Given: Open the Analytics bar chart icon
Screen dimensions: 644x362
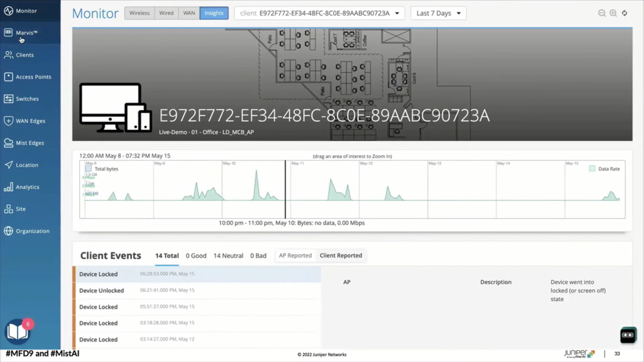Looking at the screenshot, I should pos(8,187).
